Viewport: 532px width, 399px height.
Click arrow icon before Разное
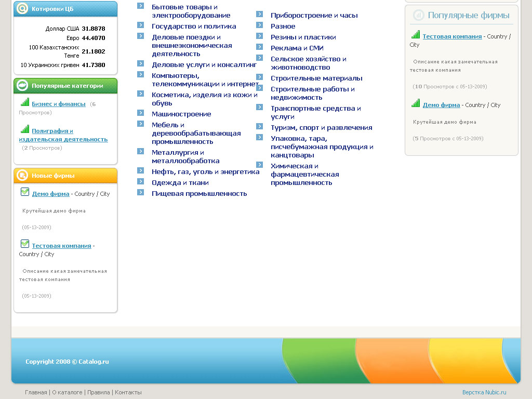click(x=260, y=25)
